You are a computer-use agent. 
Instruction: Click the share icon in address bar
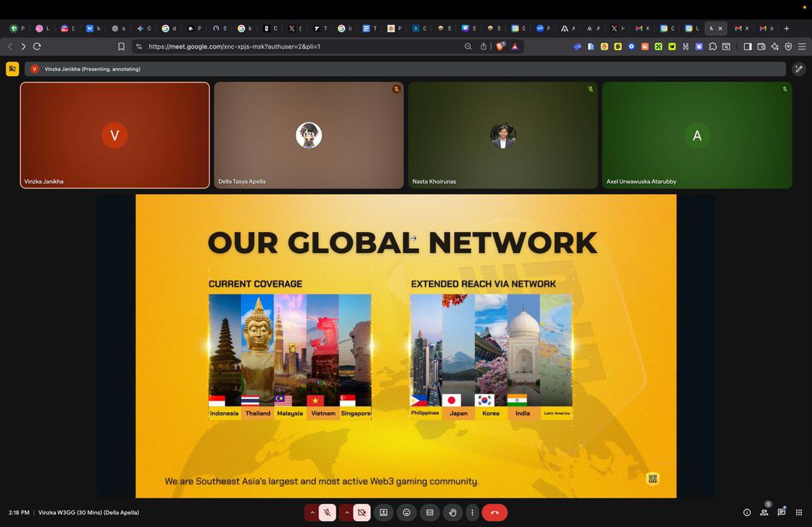coord(484,47)
